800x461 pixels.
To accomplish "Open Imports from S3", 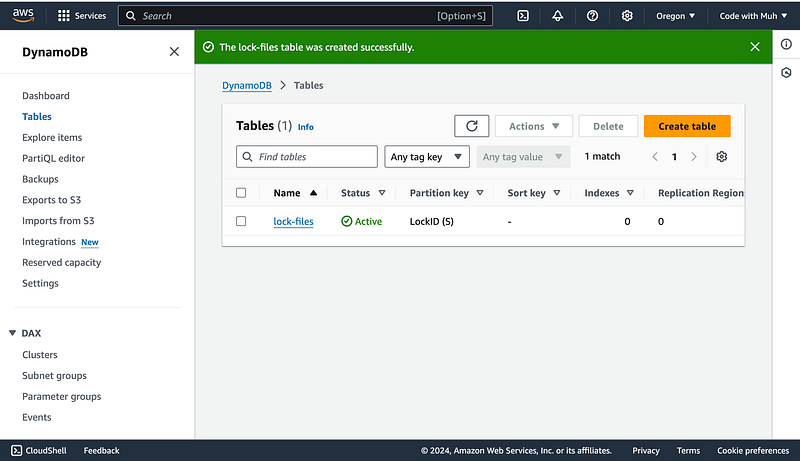I will [58, 221].
